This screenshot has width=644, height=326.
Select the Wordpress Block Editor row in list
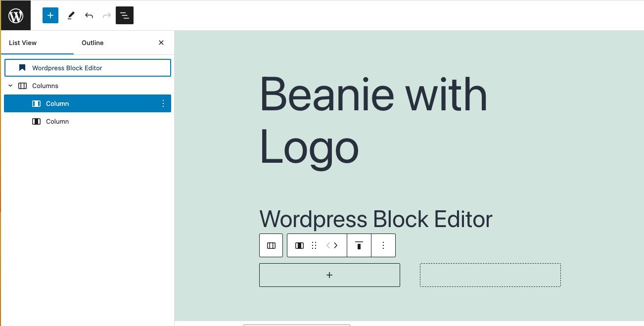88,68
